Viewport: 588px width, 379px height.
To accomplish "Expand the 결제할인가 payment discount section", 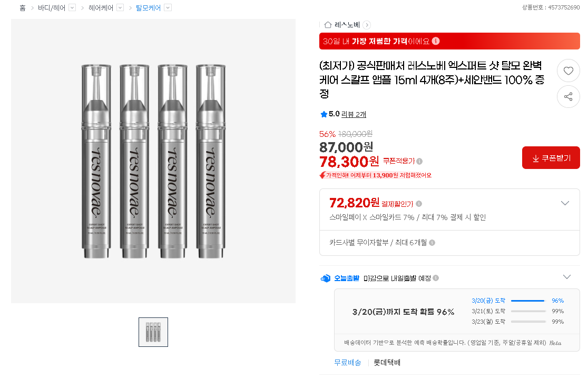I will [x=565, y=203].
